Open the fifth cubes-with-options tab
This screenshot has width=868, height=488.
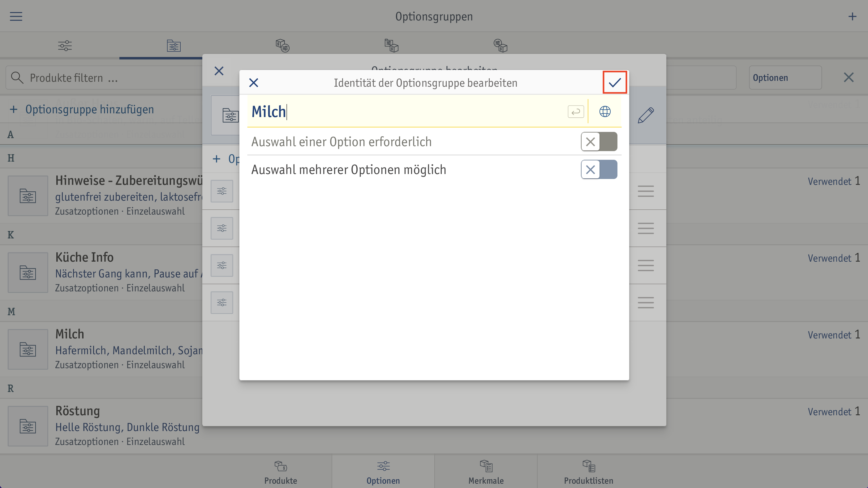500,46
